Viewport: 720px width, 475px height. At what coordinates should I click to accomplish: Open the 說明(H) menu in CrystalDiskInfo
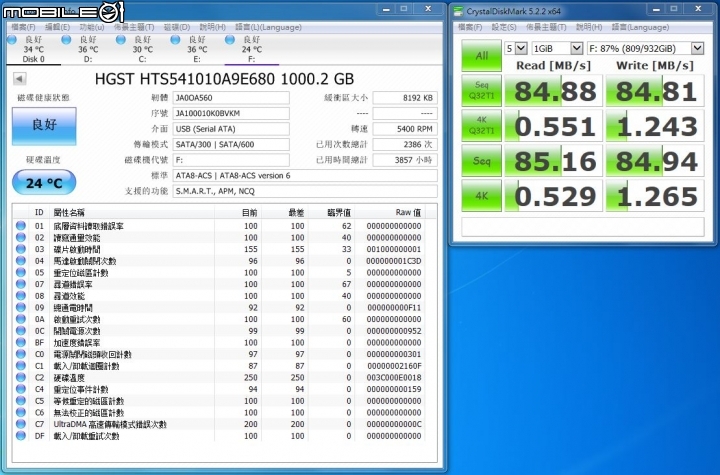coord(213,27)
